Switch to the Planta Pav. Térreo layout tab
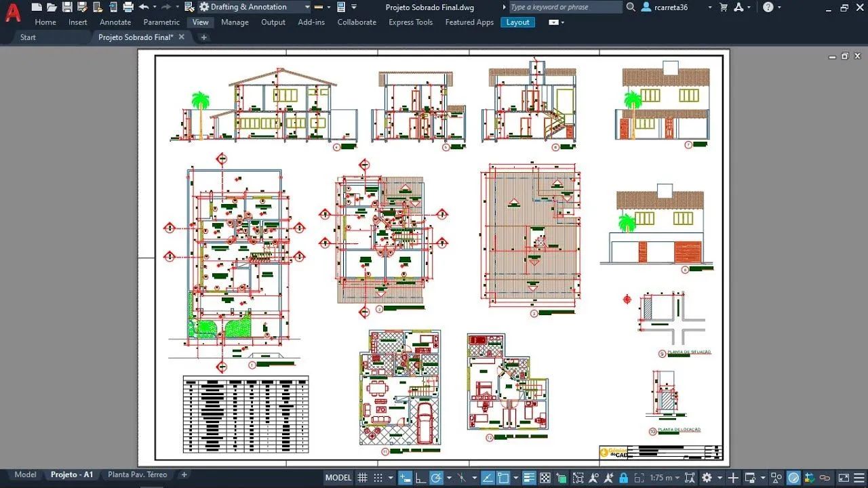 (x=138, y=474)
